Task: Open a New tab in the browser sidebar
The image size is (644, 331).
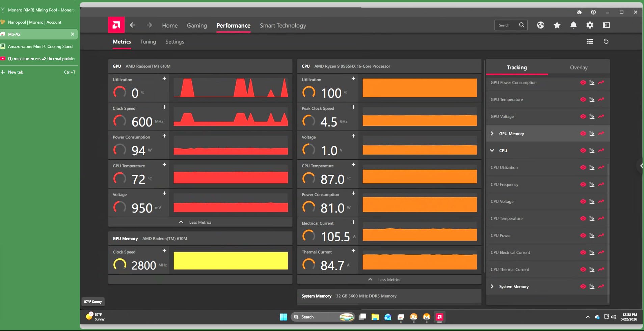Action: click(x=39, y=72)
